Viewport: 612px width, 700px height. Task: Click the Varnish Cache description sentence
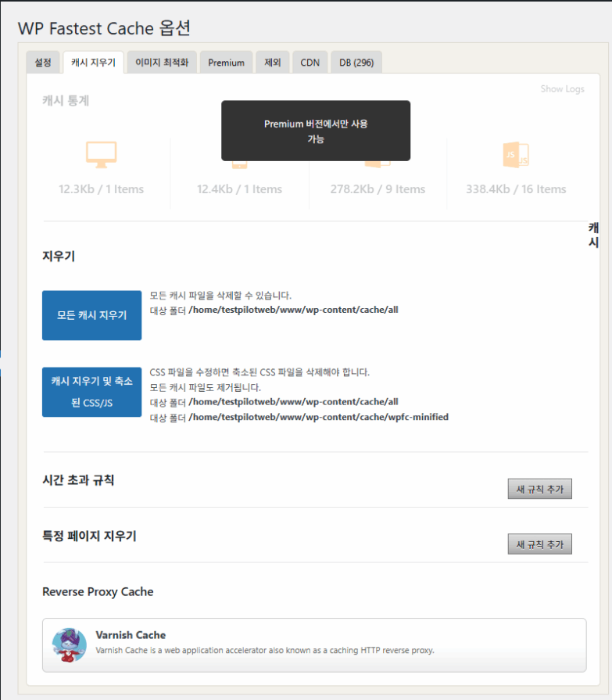pos(265,651)
